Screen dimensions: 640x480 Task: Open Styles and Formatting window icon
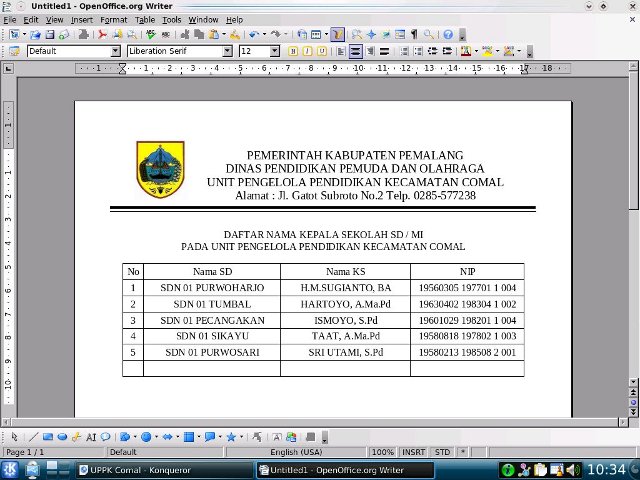(x=14, y=51)
